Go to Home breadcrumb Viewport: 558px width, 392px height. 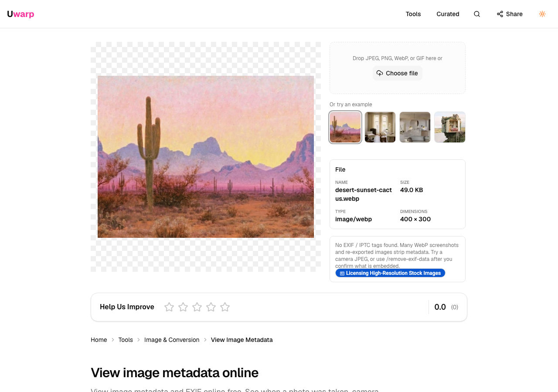click(x=99, y=340)
